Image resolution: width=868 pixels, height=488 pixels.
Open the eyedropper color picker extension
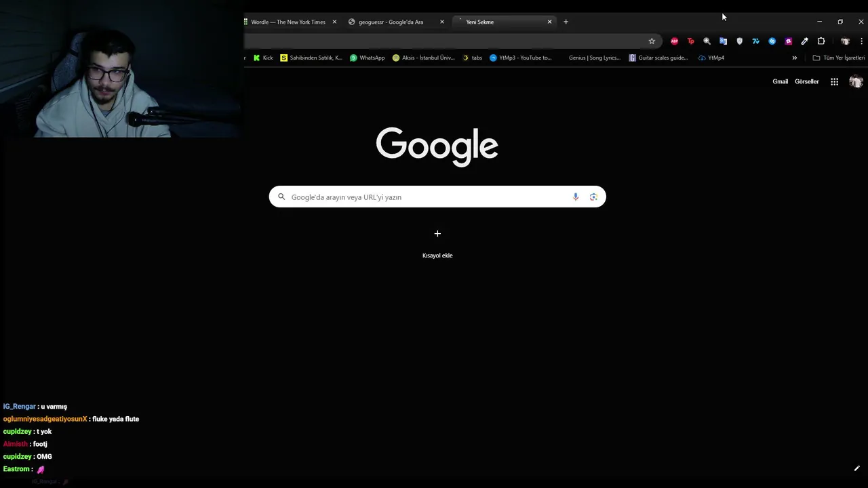(x=804, y=41)
